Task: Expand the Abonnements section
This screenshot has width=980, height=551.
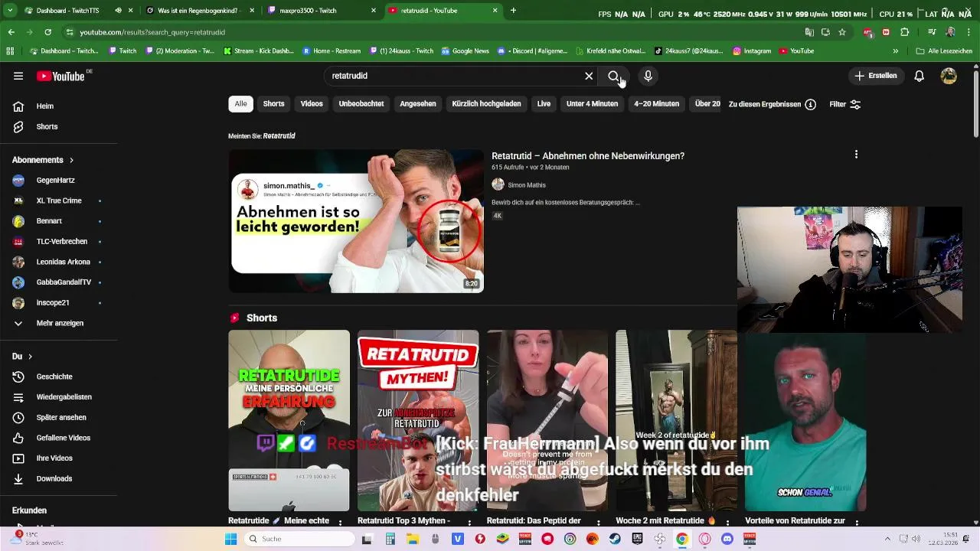Action: [43, 160]
